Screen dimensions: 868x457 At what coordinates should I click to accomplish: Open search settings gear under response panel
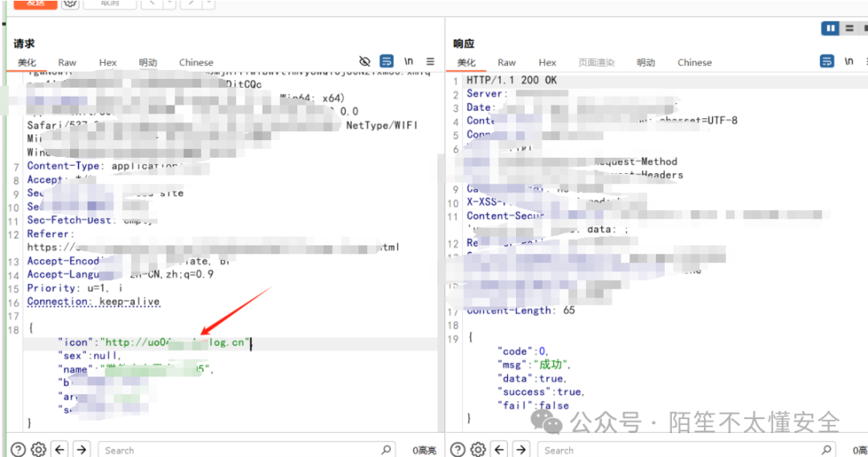pyautogui.click(x=477, y=449)
